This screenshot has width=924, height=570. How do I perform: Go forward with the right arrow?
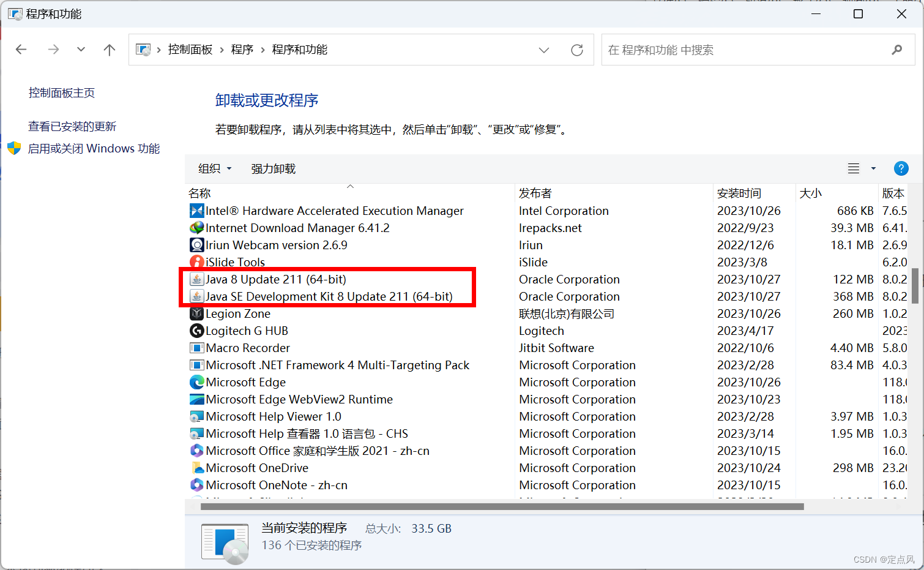point(53,50)
